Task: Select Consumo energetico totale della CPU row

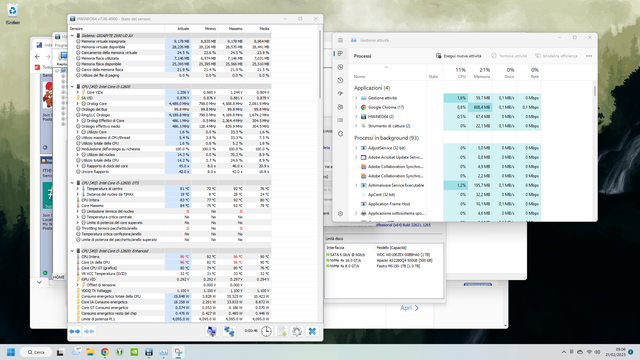Action: coord(170,296)
